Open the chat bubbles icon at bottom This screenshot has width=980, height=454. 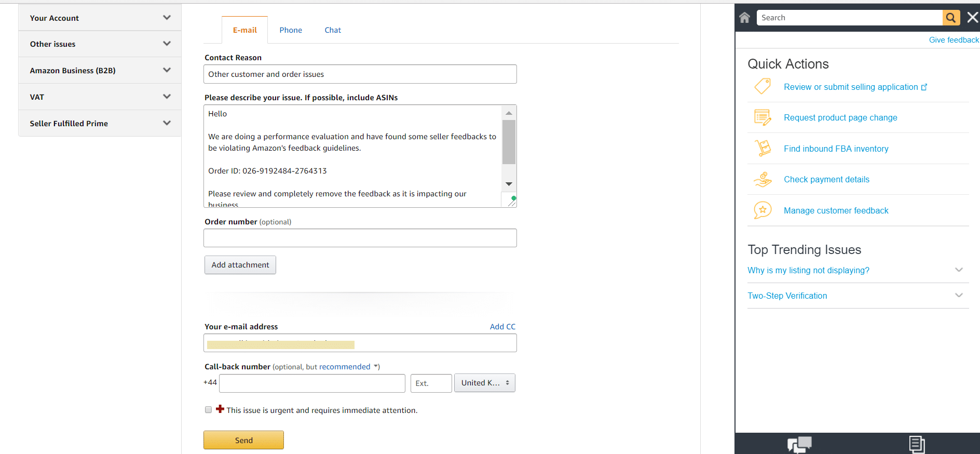point(799,444)
